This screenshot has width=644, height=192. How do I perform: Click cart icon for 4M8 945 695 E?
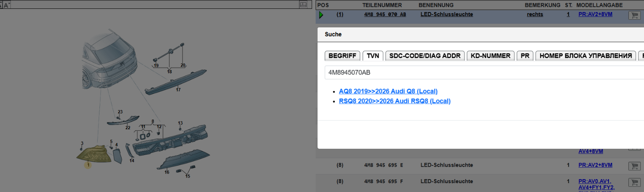click(634, 166)
